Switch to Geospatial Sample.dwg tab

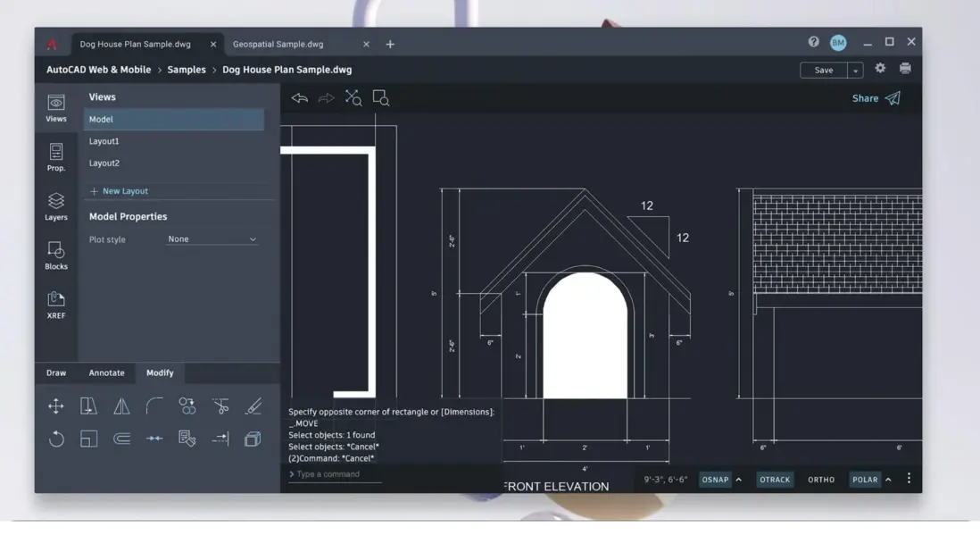pyautogui.click(x=278, y=44)
